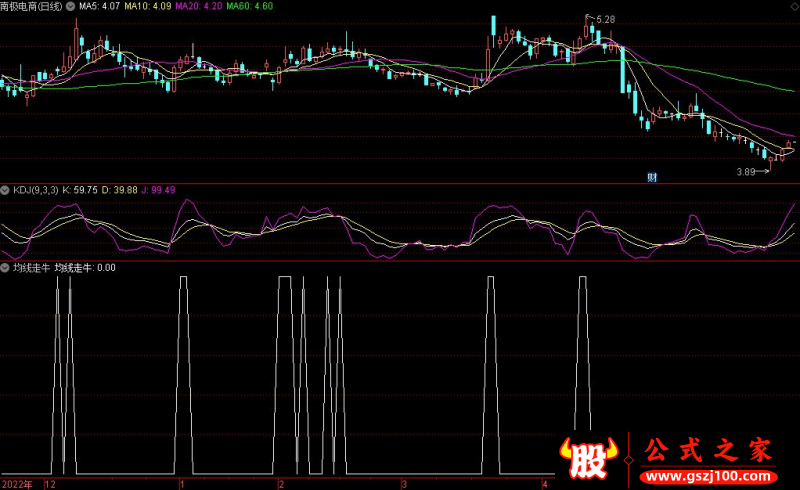Open the 均线走牛 indicator name label
This screenshot has height=490, width=800.
[x=29, y=268]
